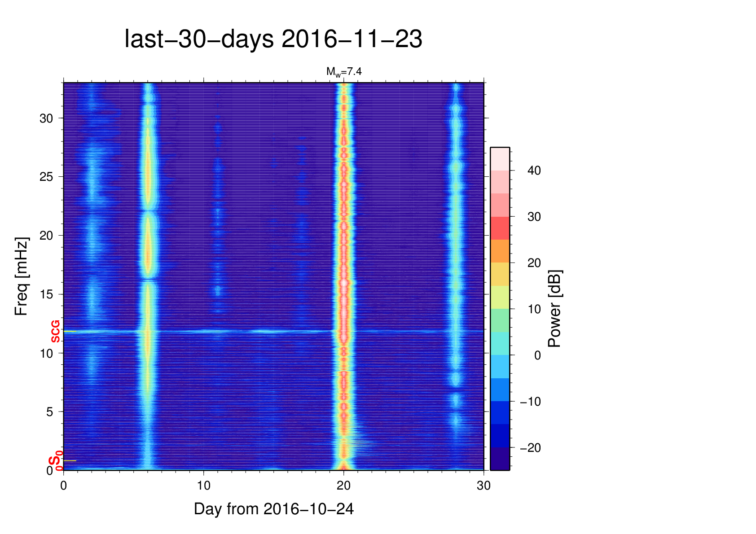The height and width of the screenshot is (534, 756).
Task: Pick the light green colorbar segment below 10 dB
Action: click(x=500, y=320)
